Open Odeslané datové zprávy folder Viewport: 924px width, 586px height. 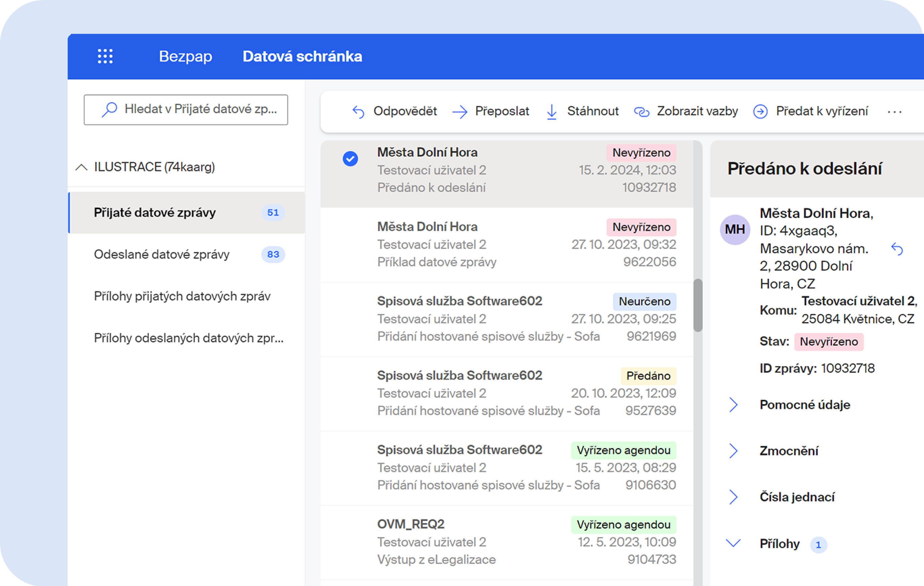[x=162, y=254]
